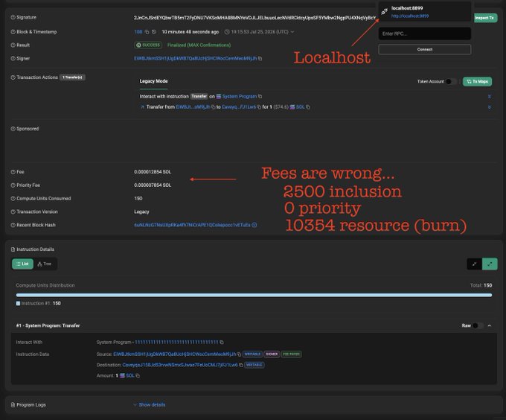Screen dimensions: 506x420
Task: Open the System Program 1111... address link
Action: tap(176, 343)
